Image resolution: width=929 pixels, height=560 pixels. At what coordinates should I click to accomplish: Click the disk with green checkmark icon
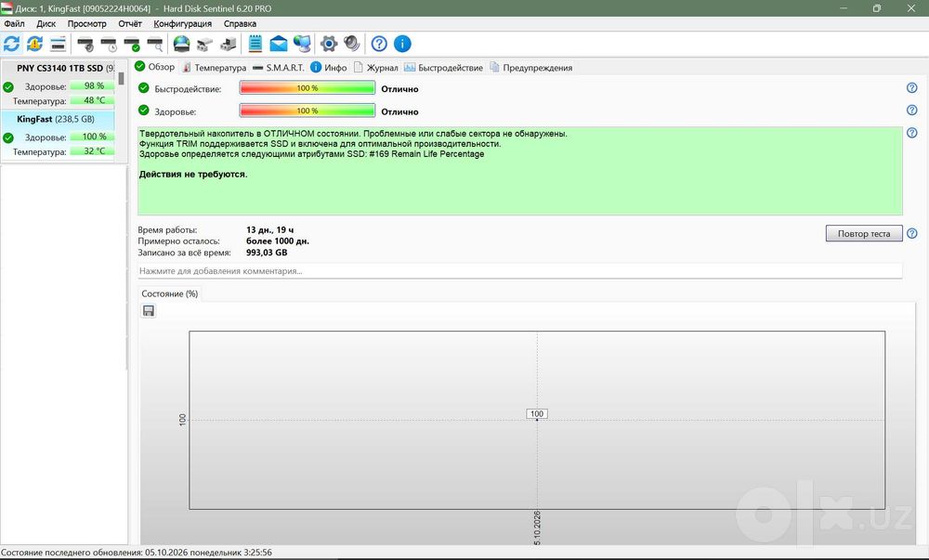(132, 44)
